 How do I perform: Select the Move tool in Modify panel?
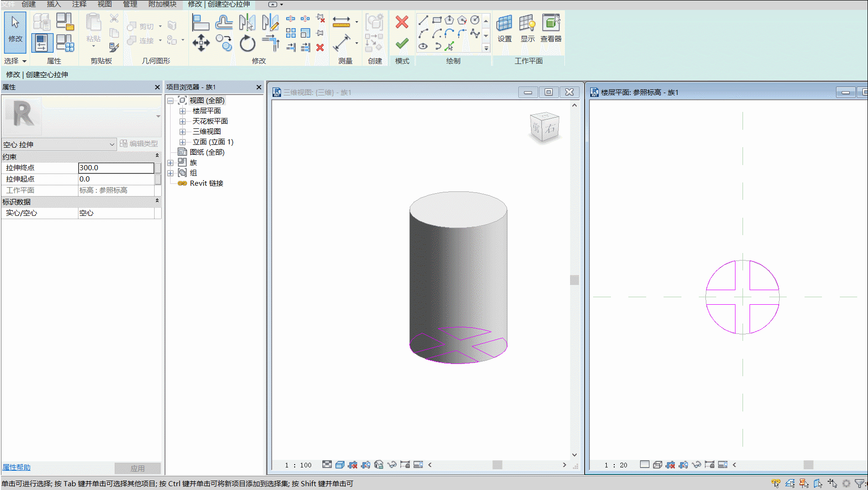[201, 43]
